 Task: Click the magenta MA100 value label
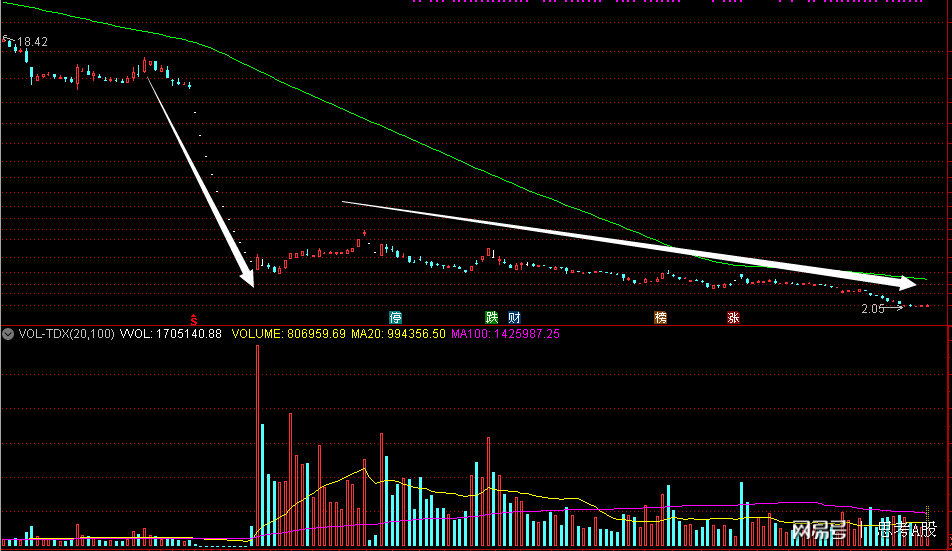coord(505,334)
